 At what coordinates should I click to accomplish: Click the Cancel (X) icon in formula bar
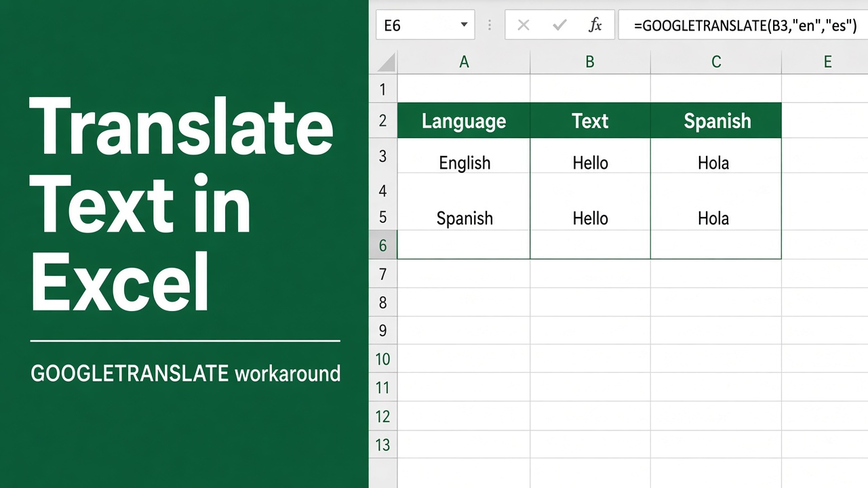(523, 26)
